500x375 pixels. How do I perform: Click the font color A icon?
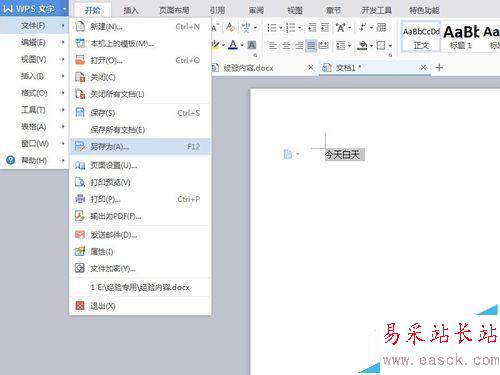(x=233, y=45)
